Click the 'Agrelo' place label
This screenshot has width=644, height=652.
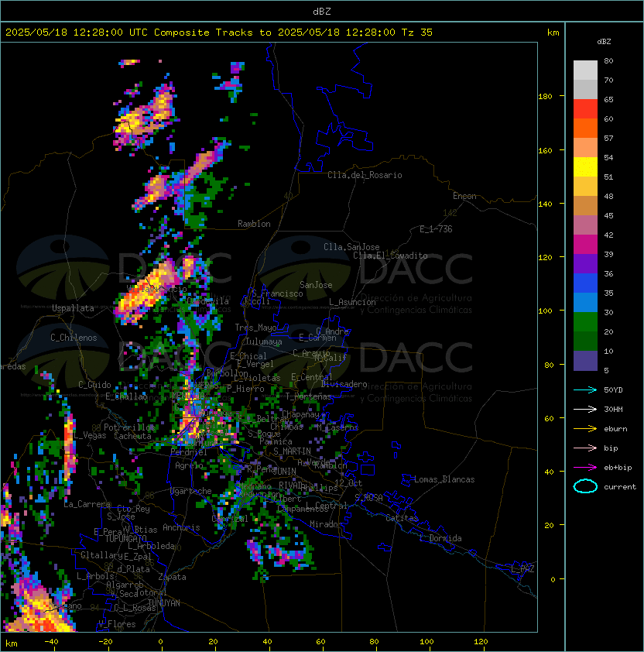tap(189, 465)
